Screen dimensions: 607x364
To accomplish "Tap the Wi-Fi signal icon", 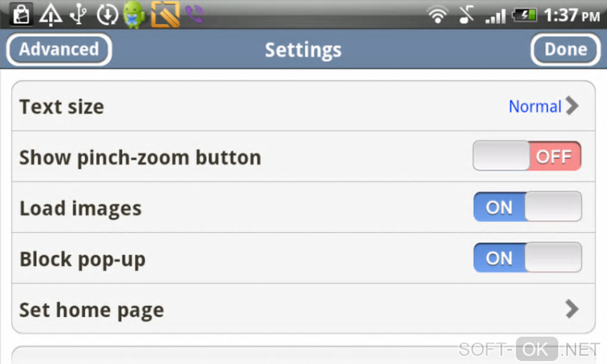I will [x=438, y=15].
